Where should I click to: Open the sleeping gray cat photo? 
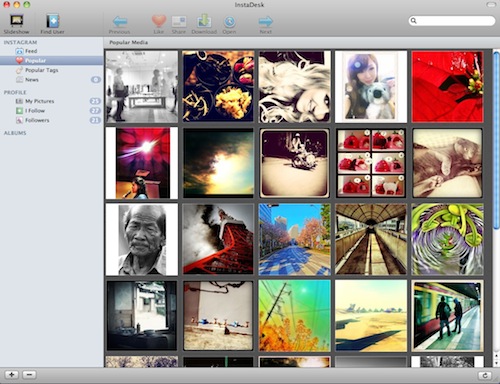click(447, 163)
